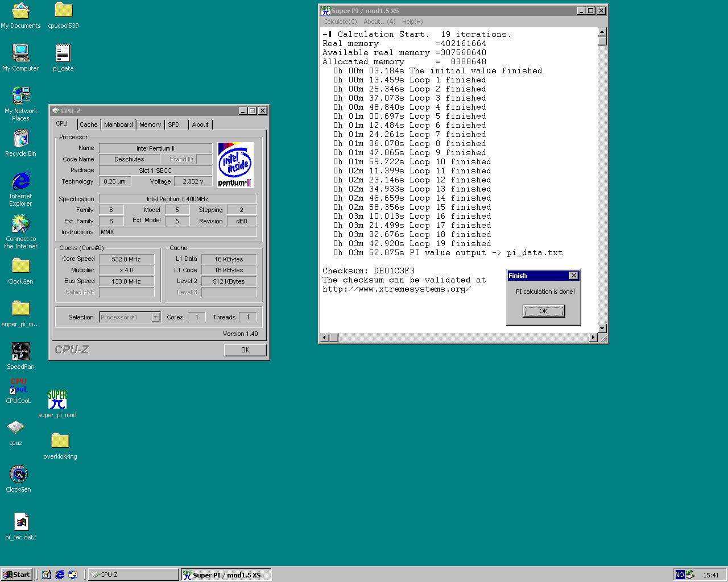This screenshot has width=728, height=582.
Task: Click the Multiplier x 4.0 field
Action: point(126,270)
